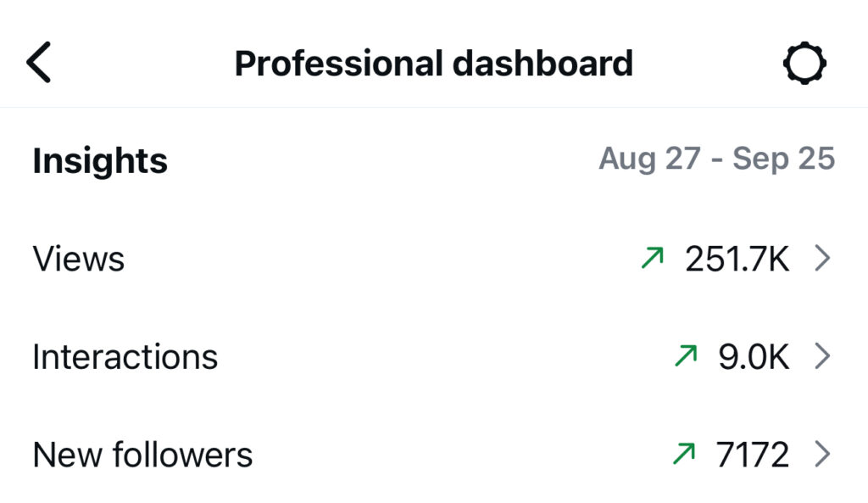This screenshot has width=868, height=503.
Task: Tap the 7172 new followers count
Action: (x=753, y=455)
